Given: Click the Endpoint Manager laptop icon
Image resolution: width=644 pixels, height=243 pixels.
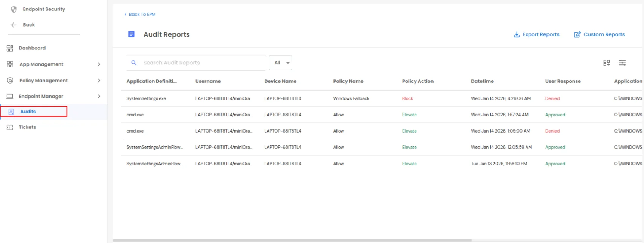Looking at the screenshot, I should click(x=10, y=97).
